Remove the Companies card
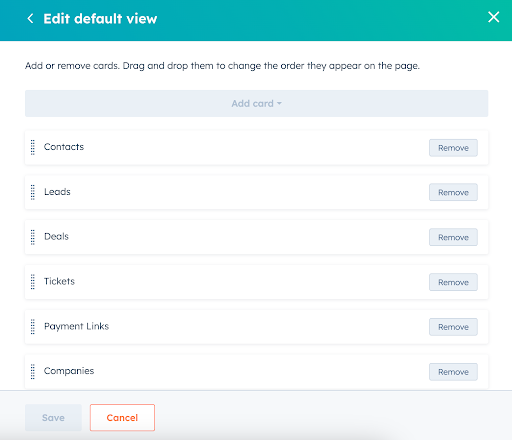512x440 pixels. (453, 372)
